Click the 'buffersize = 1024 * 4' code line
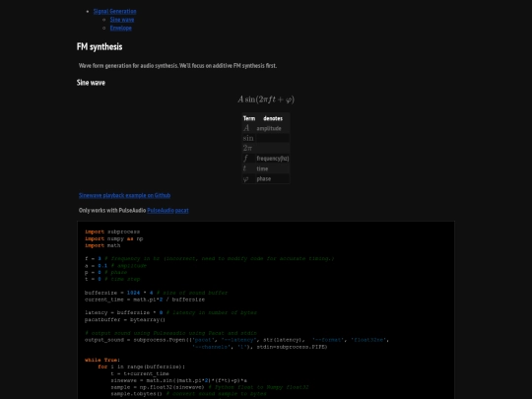Screen dimensions: 532x399 click(156, 293)
